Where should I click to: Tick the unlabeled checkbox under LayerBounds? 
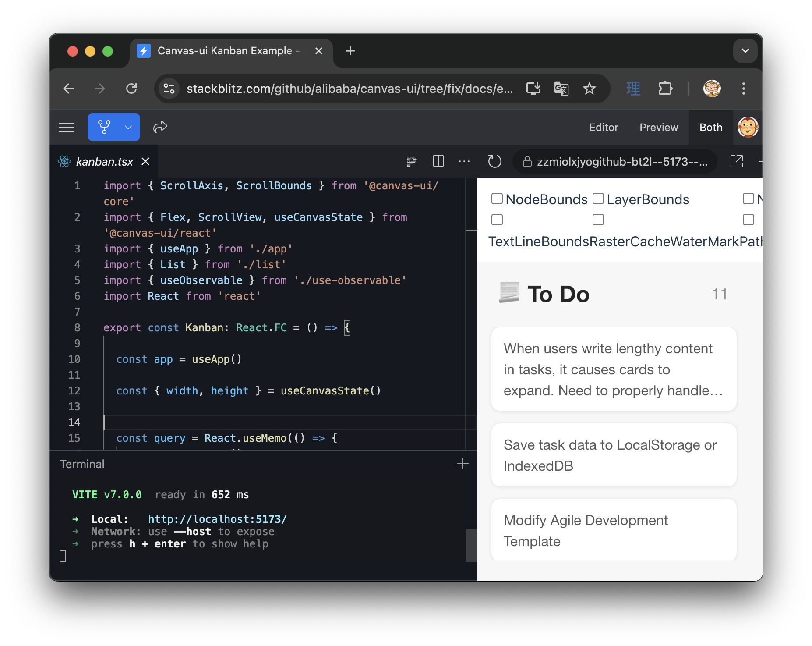pos(598,220)
